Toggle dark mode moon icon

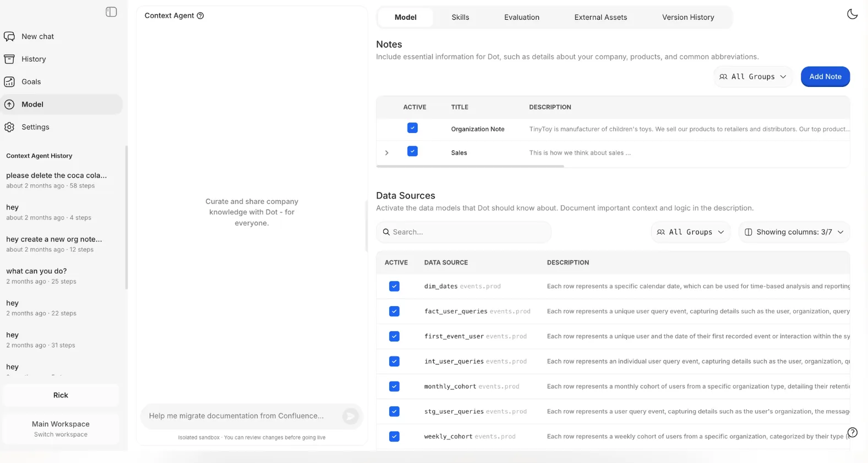pyautogui.click(x=852, y=14)
